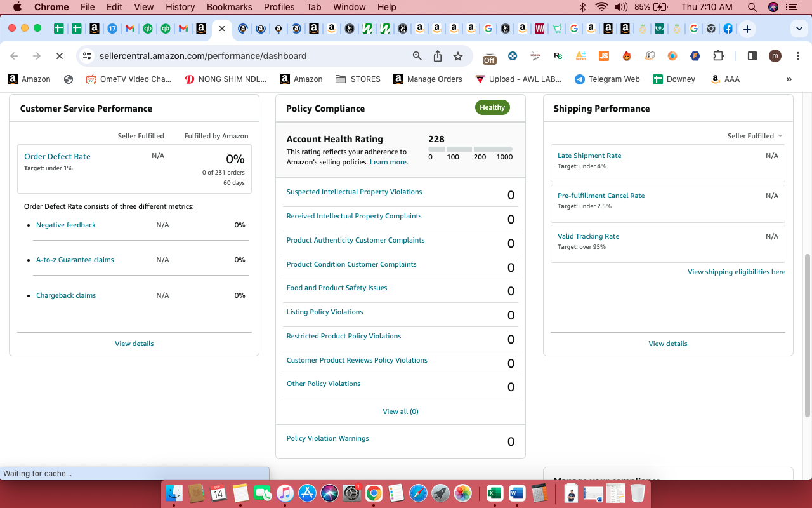
Task: Open the History menu
Action: tap(180, 7)
